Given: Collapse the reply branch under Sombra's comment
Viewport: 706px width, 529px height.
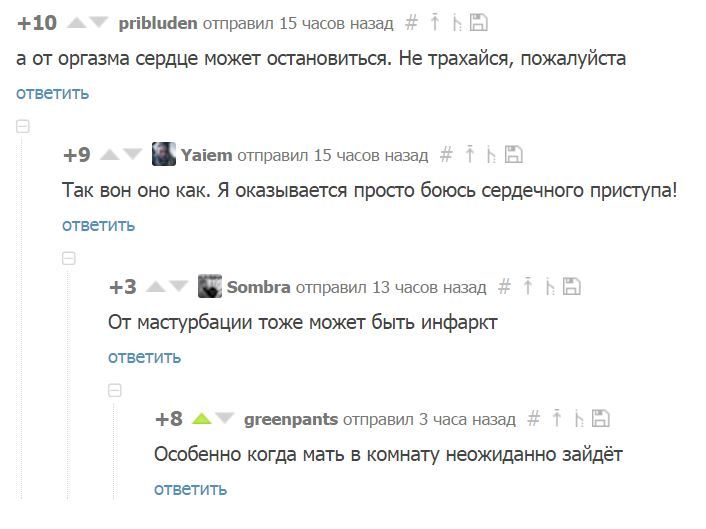Looking at the screenshot, I should (115, 390).
